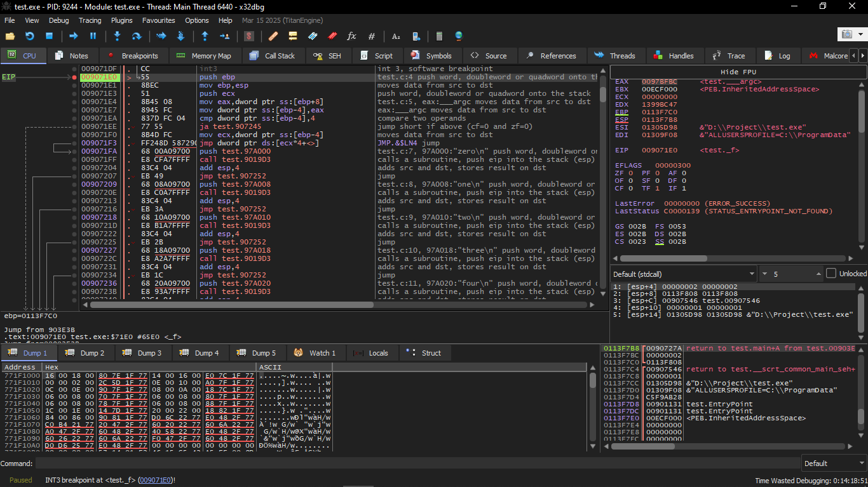
Task: Click the 009071E0 address link in status bar
Action: pos(156,480)
